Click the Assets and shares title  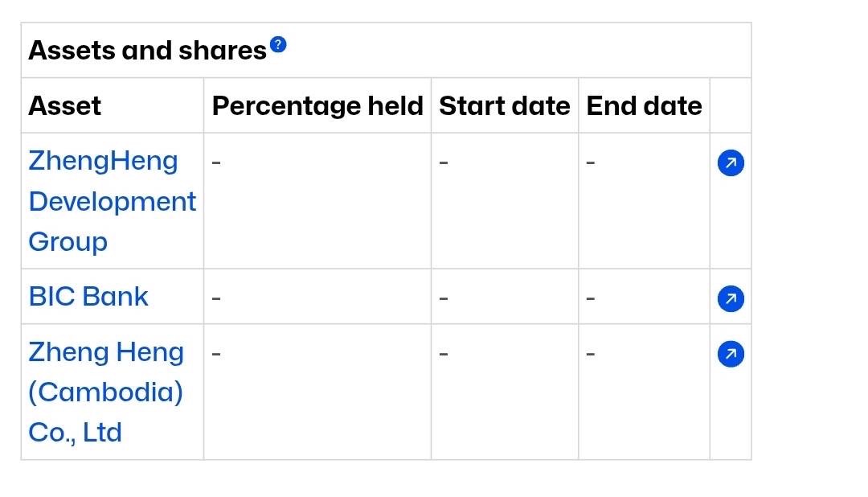tap(147, 51)
